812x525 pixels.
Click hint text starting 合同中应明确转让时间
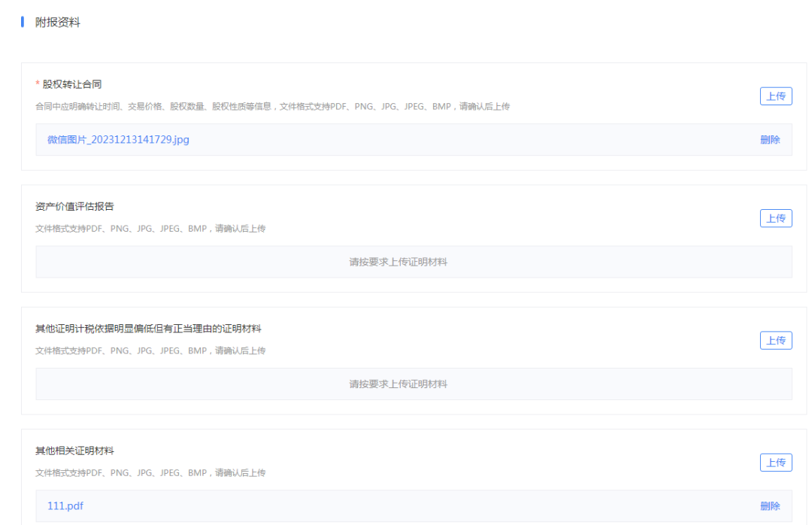point(272,107)
